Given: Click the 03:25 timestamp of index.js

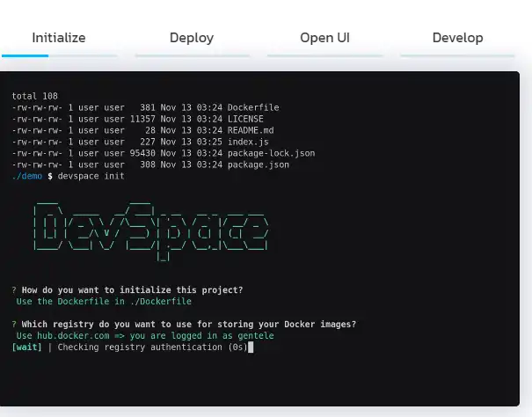Looking at the screenshot, I should click(209, 142).
